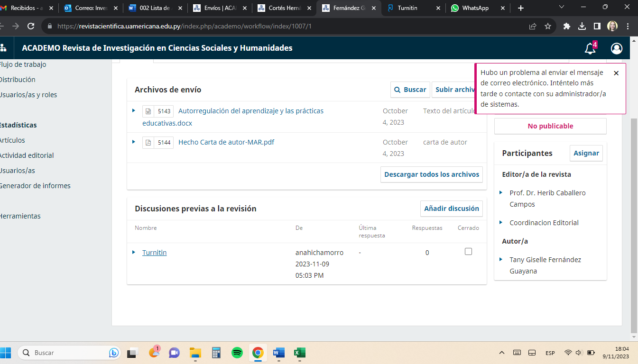Open Excel from the taskbar

(x=299, y=353)
